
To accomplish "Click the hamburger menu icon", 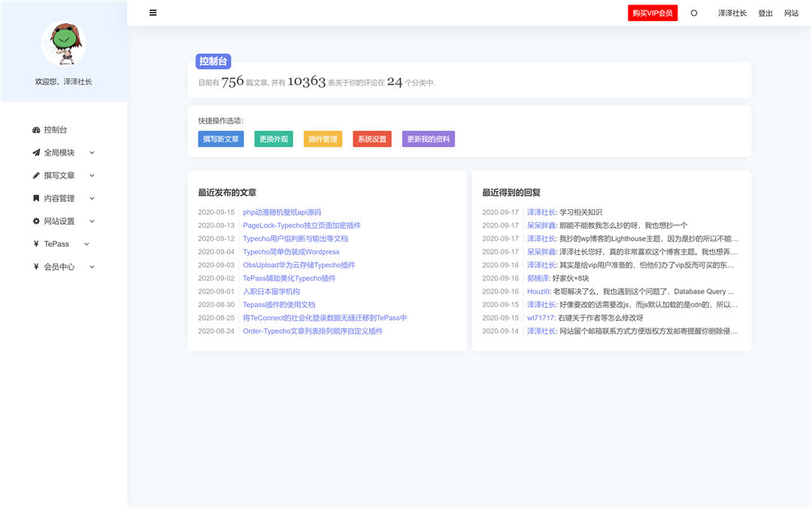I will (153, 13).
